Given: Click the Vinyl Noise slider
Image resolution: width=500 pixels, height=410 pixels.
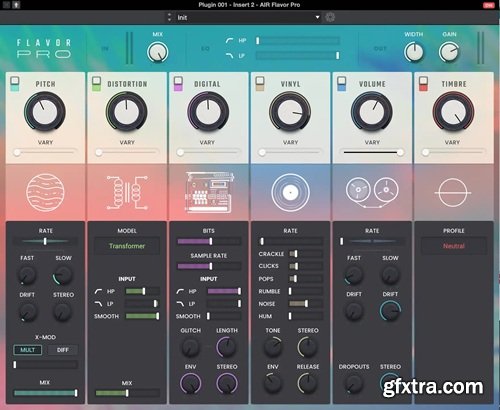Looking at the screenshot, I should 306,304.
